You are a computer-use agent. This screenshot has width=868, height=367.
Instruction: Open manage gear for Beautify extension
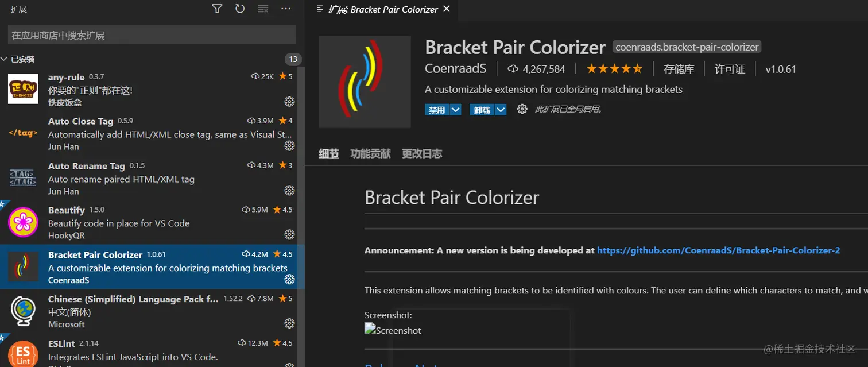pyautogui.click(x=289, y=234)
